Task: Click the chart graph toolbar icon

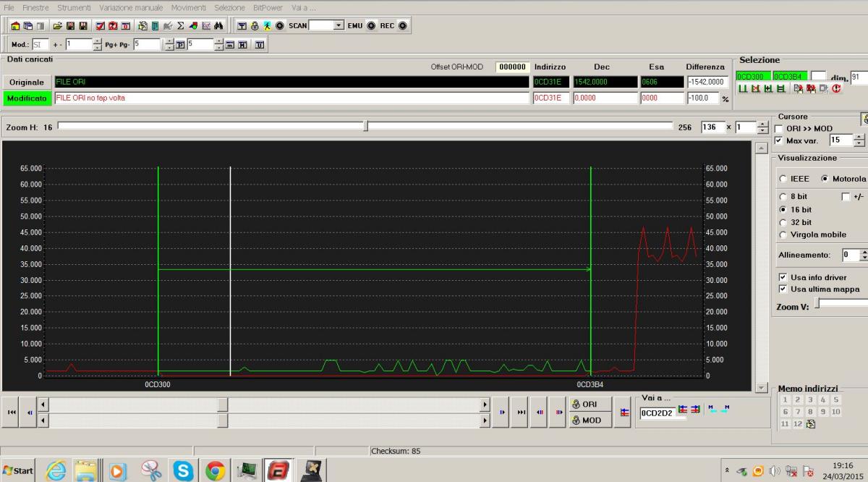Action: coord(205,25)
